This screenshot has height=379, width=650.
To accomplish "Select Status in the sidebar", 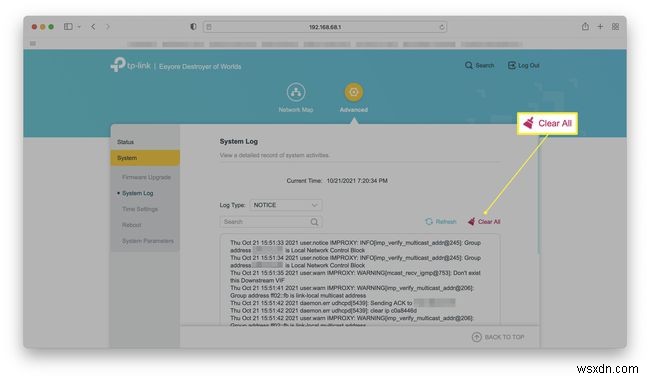I will tap(125, 142).
